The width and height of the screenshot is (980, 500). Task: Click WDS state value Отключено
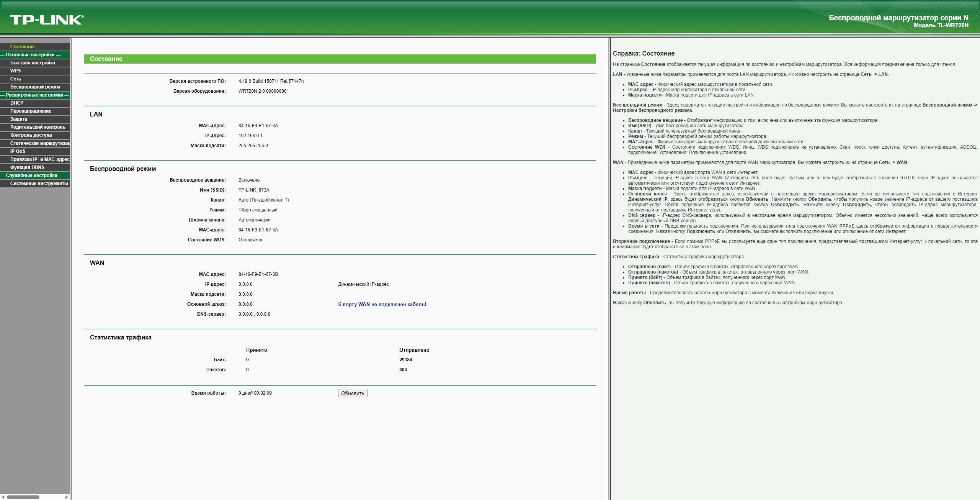[250, 240]
